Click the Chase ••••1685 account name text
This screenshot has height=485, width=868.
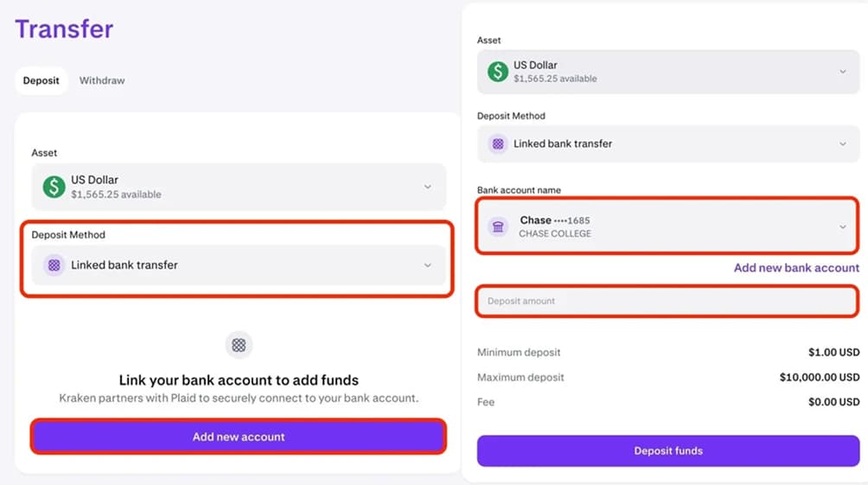(555, 220)
